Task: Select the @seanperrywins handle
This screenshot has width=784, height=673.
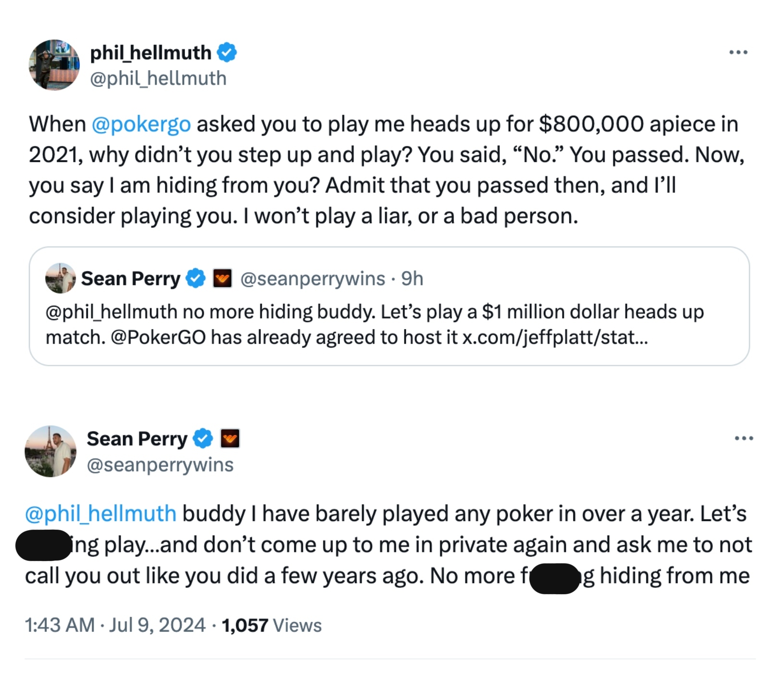Action: tap(160, 464)
